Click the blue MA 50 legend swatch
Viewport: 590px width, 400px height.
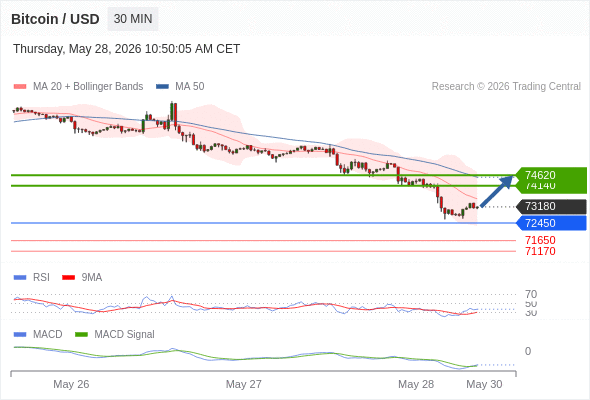(162, 87)
